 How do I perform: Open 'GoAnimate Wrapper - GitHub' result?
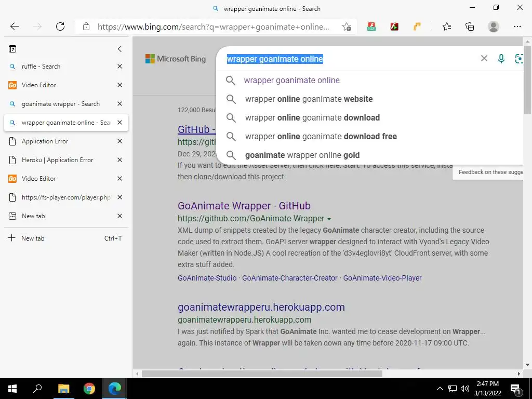(x=244, y=206)
